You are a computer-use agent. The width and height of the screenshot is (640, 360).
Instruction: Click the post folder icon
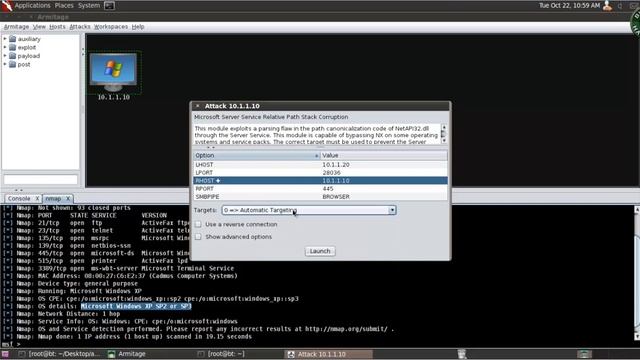click(13, 64)
